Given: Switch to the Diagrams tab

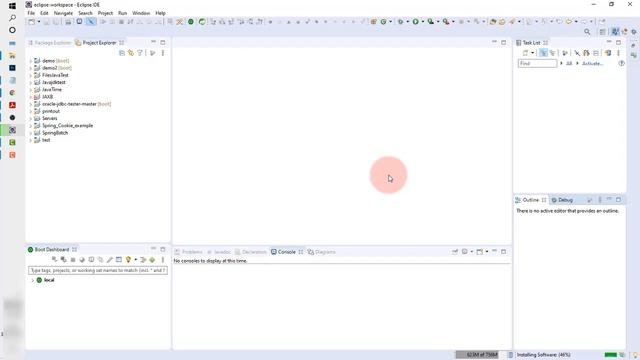Looking at the screenshot, I should (322, 252).
